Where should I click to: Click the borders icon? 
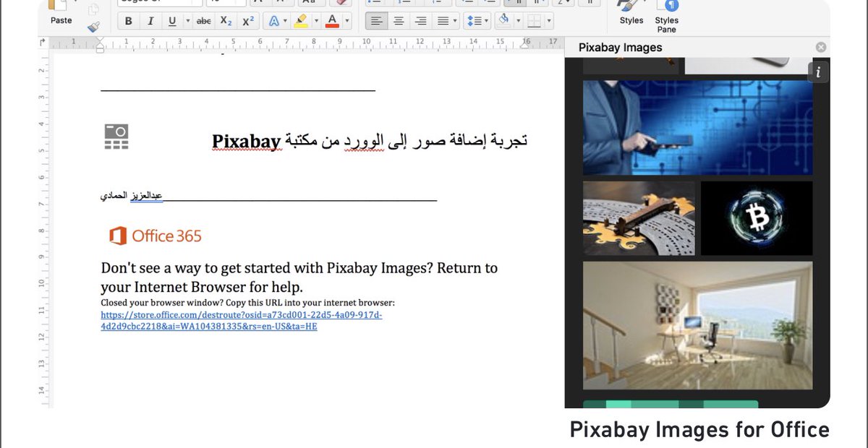point(534,21)
